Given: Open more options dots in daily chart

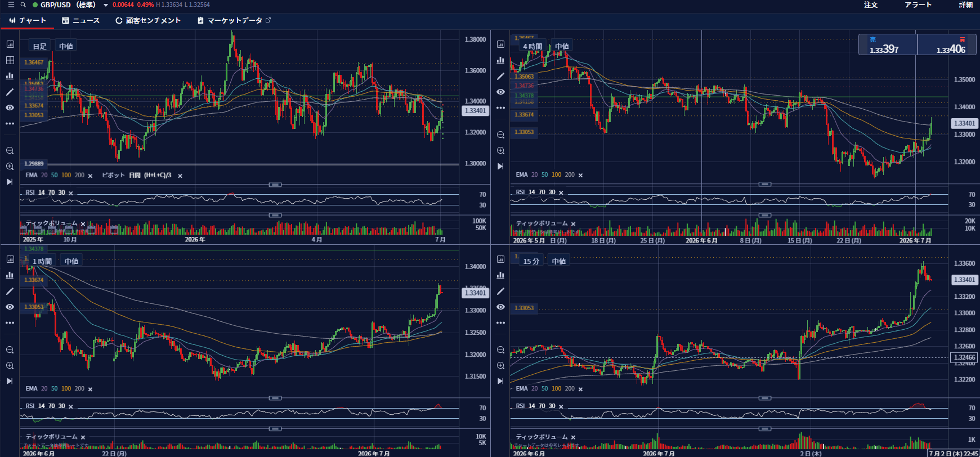Looking at the screenshot, I should tap(10, 123).
